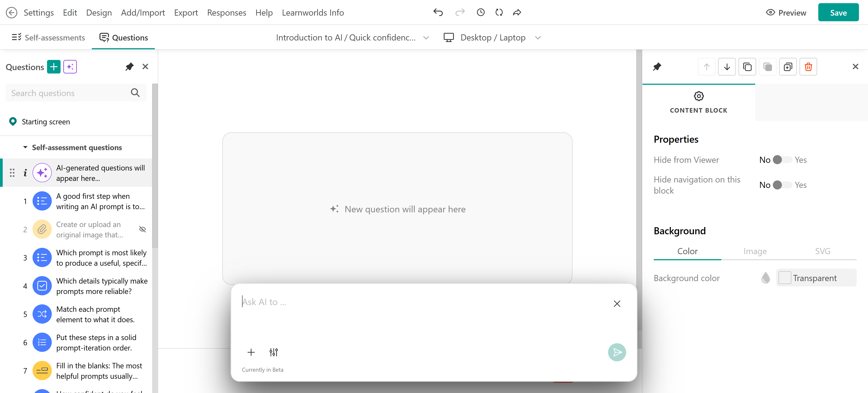Click the send prompt paper plane button

pyautogui.click(x=617, y=352)
